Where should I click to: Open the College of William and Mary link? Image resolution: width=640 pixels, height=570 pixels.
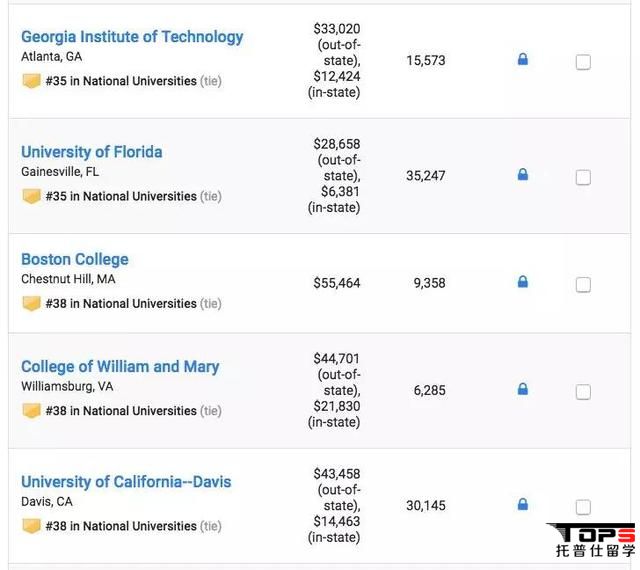(x=120, y=367)
